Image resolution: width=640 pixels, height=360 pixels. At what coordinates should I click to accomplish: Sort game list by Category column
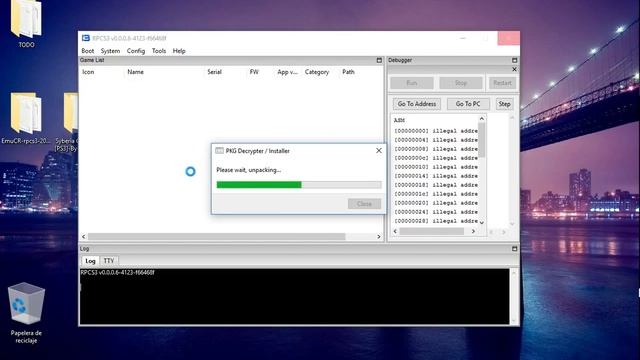coord(317,72)
